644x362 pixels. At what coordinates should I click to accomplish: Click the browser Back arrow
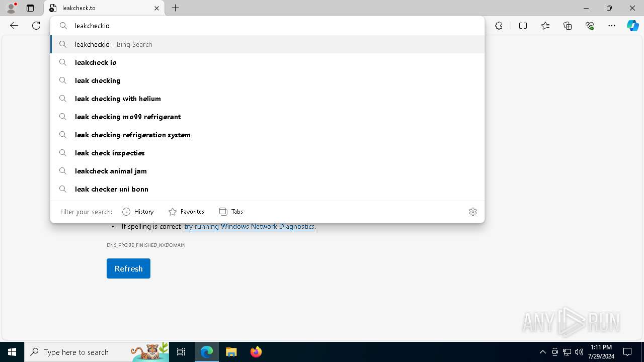pos(14,26)
